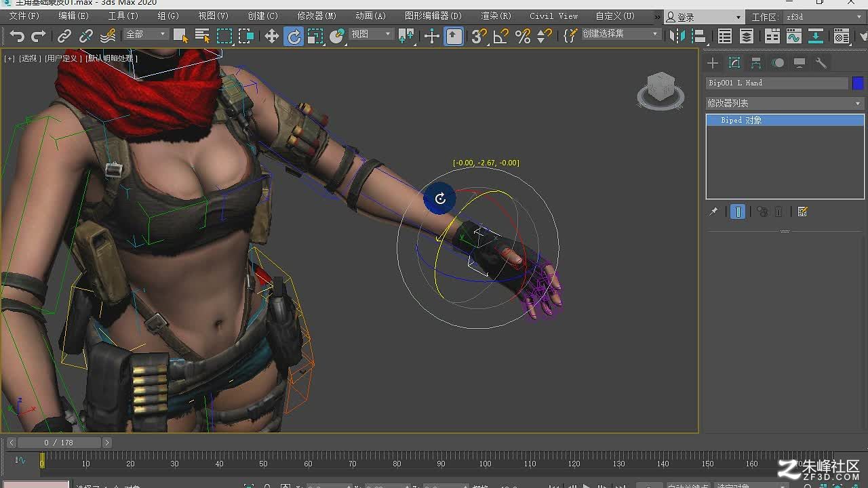This screenshot has height=488, width=868.
Task: Open the '登录' sign-in dropdown
Action: [x=704, y=17]
